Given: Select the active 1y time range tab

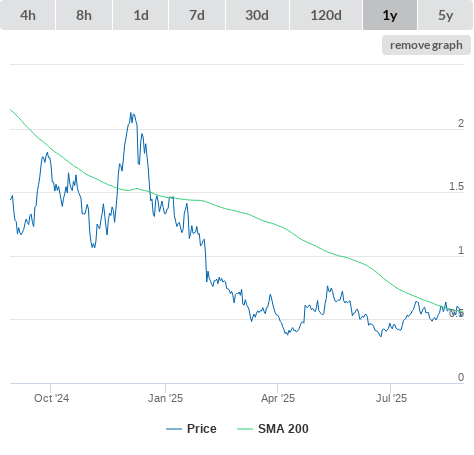Looking at the screenshot, I should pos(390,15).
